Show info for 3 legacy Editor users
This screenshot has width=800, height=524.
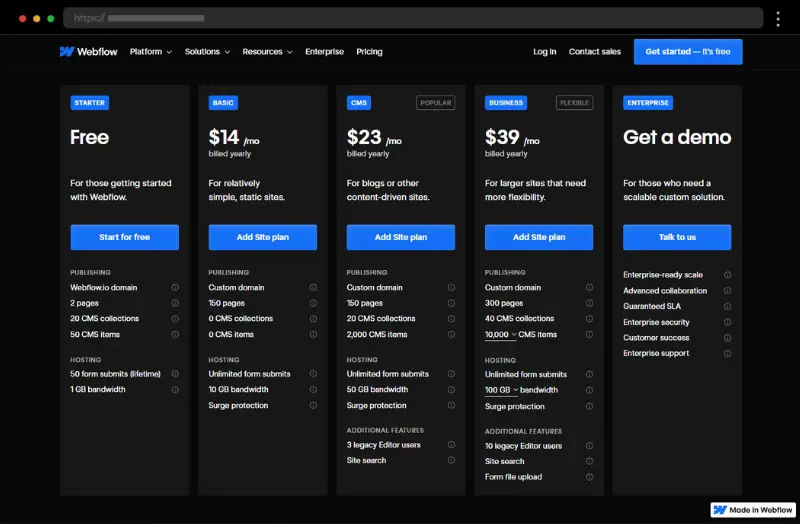[x=452, y=445]
